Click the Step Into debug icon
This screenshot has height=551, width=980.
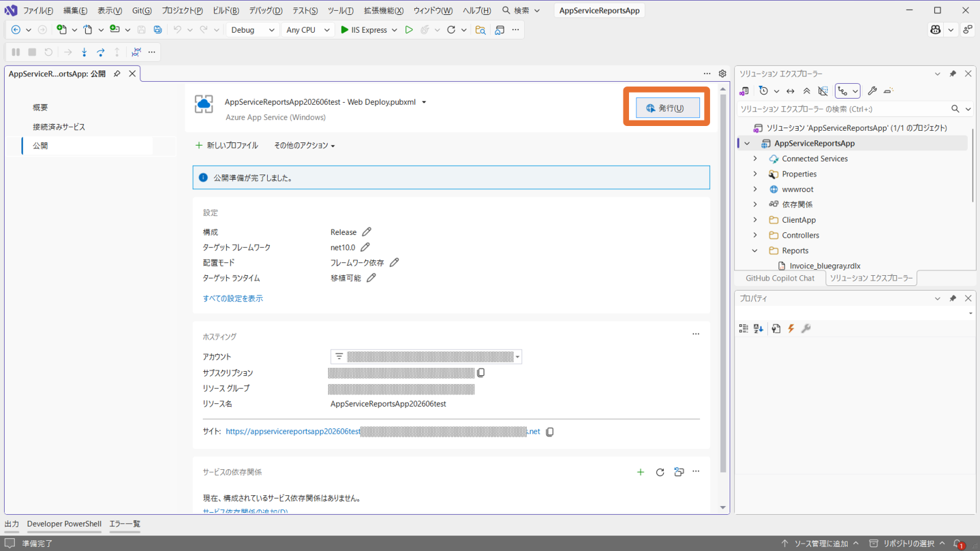[x=85, y=52]
